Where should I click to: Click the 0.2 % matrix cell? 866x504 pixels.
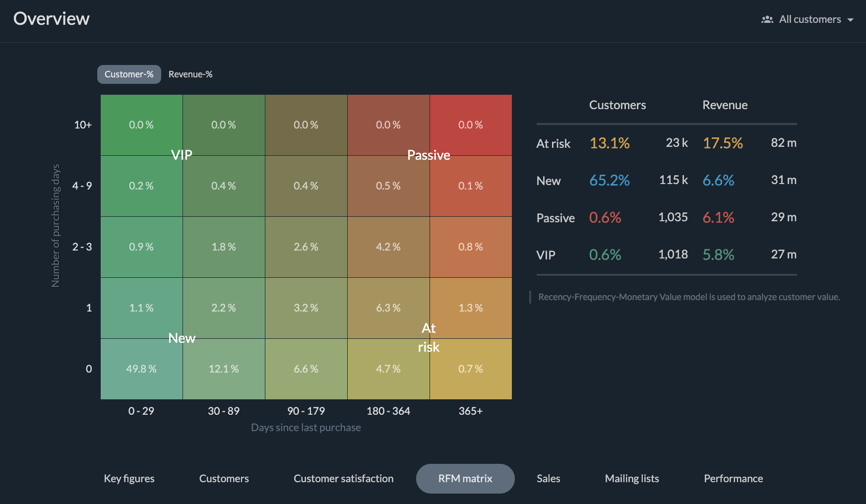click(x=141, y=186)
